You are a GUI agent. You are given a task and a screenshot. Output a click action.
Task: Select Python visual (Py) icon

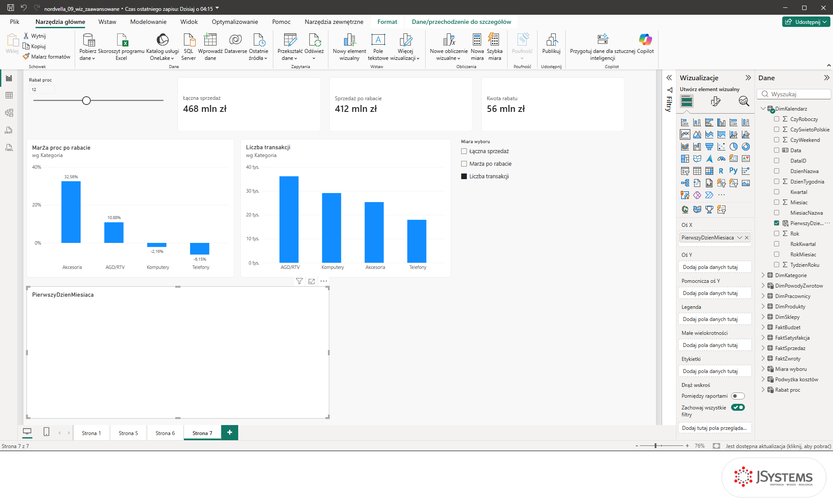pyautogui.click(x=733, y=171)
